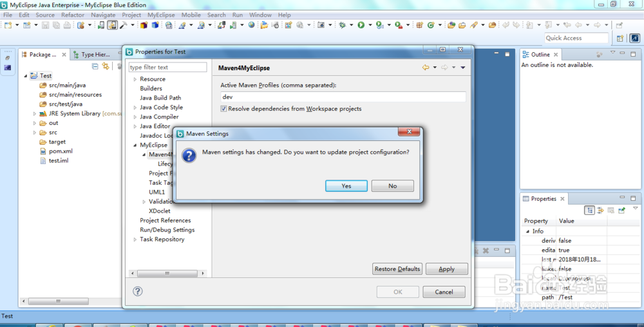This screenshot has height=327, width=644.
Task: Open the File menu
Action: pyautogui.click(x=8, y=15)
